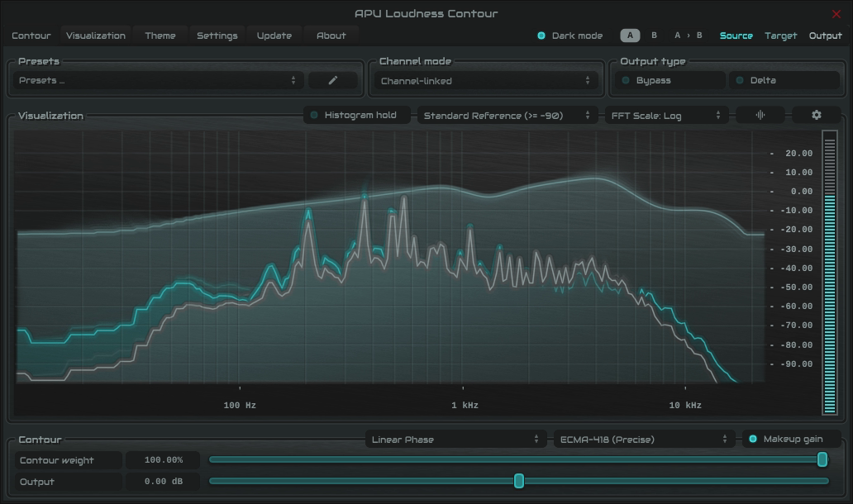The width and height of the screenshot is (853, 504).
Task: Click the Contour weight slider handle
Action: point(822,460)
